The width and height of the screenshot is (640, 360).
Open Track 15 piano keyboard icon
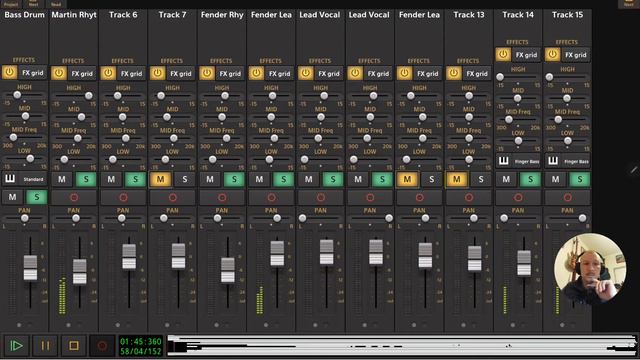[553, 161]
